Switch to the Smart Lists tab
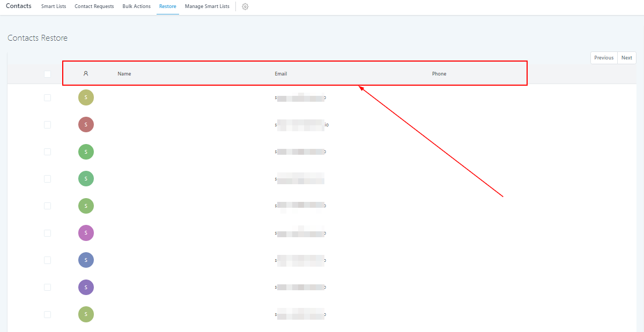 [54, 6]
